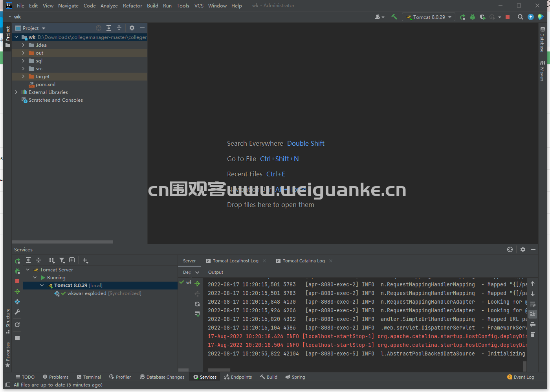
Task: Switch to Tomcat Catalina Log tab
Action: pos(301,261)
